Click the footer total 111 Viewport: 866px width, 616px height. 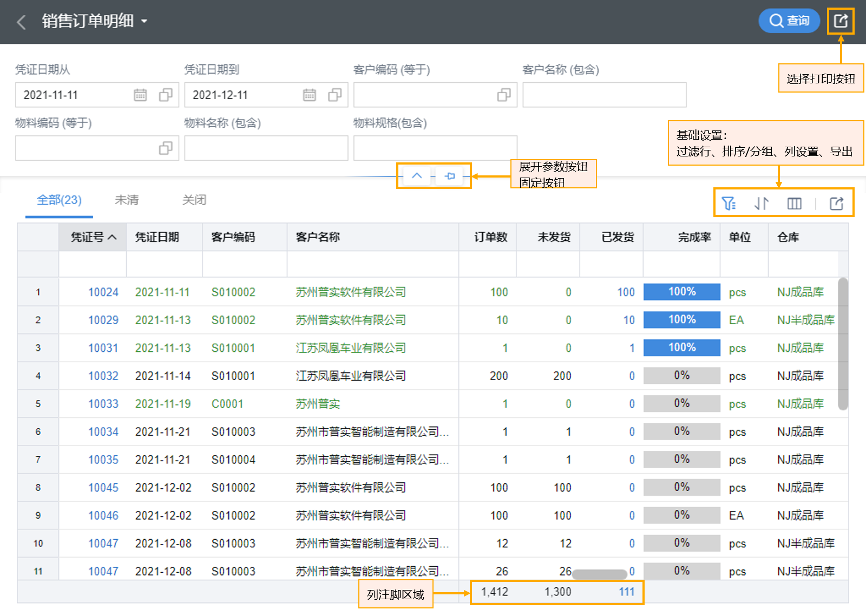tap(627, 592)
